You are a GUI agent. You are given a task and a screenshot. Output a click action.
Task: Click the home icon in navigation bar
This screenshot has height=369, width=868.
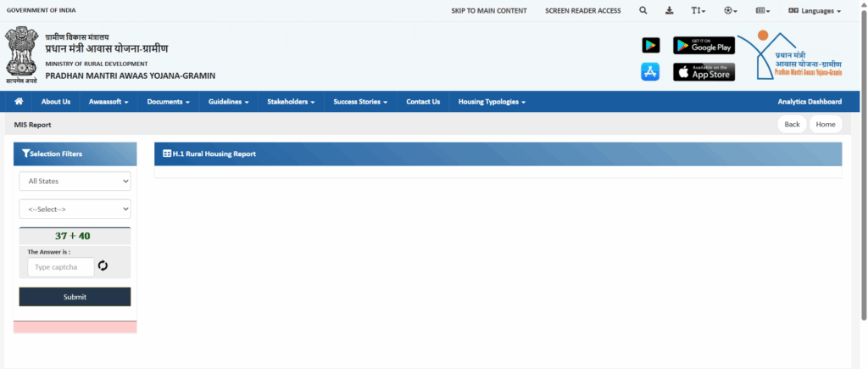tap(19, 102)
